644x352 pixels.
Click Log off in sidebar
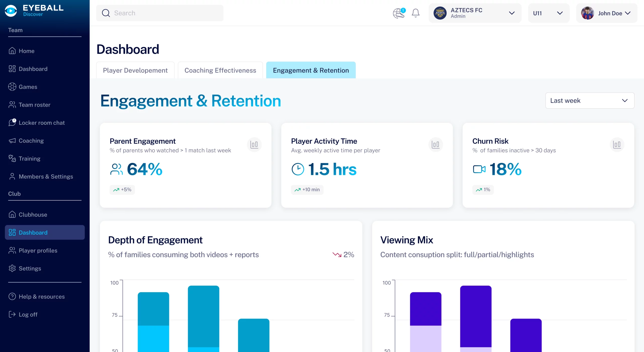(28, 315)
